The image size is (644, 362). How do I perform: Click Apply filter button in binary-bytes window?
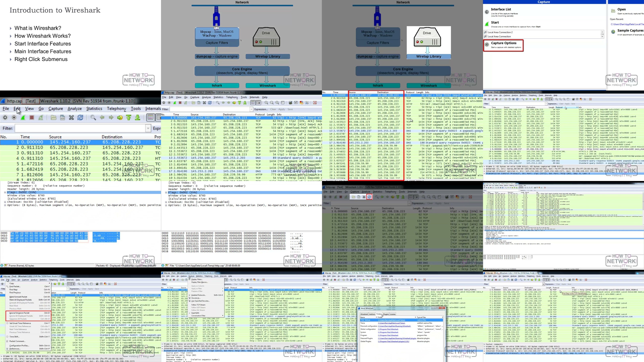click(282, 109)
